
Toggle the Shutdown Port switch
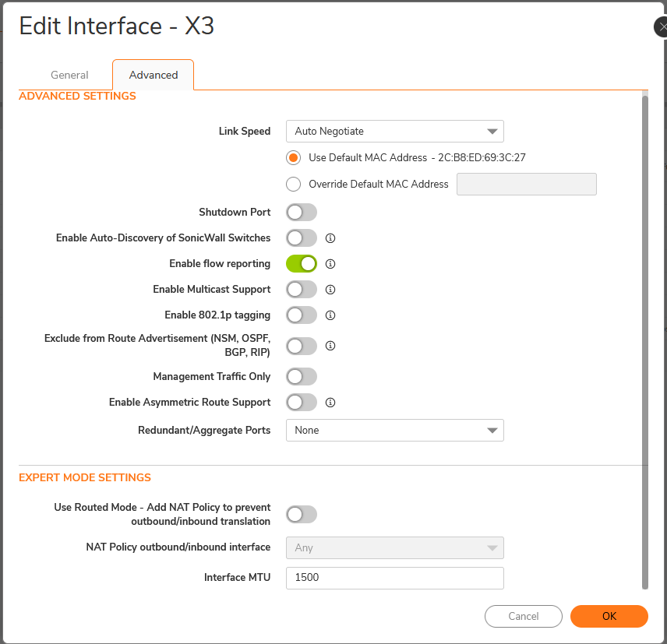click(x=302, y=213)
